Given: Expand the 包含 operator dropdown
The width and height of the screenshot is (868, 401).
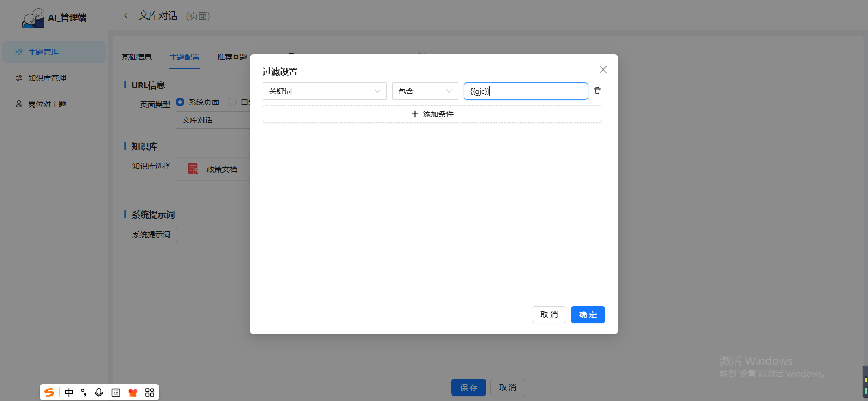Looking at the screenshot, I should (x=425, y=91).
